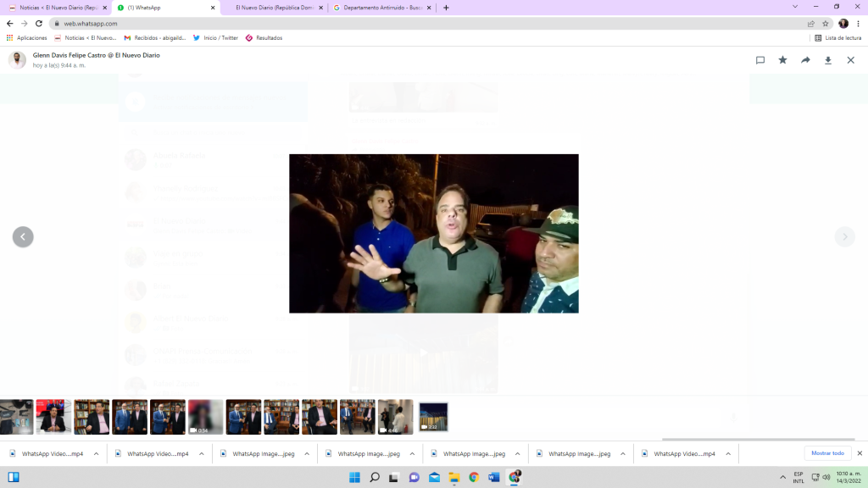
Task: Open the Inicio / Twitter bookmark
Action: coord(215,38)
